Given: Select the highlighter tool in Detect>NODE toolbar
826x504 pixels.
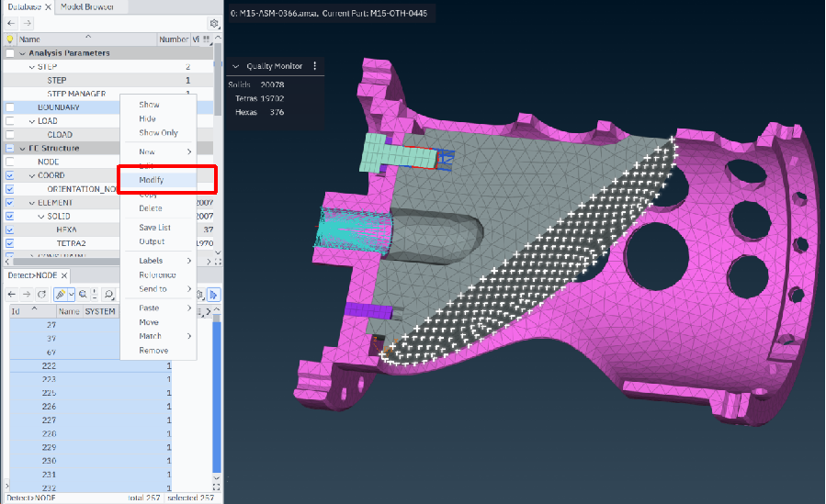Looking at the screenshot, I should [x=60, y=294].
